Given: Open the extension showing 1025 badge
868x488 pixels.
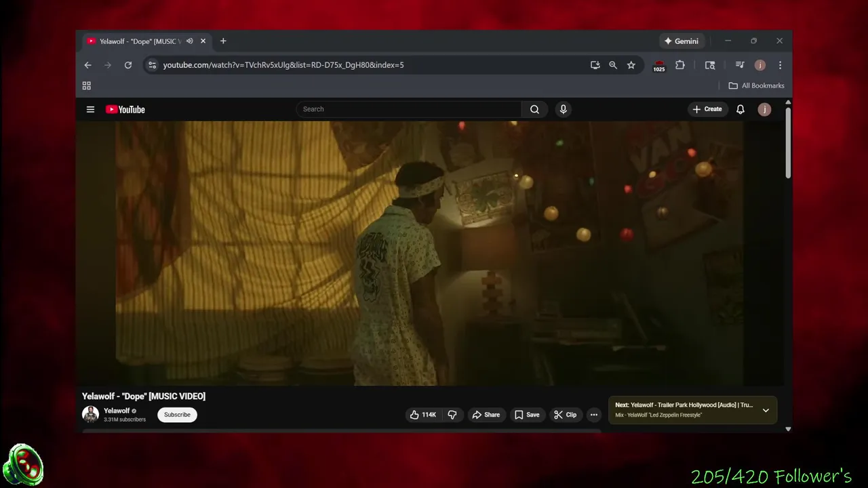Looking at the screenshot, I should tap(659, 66).
